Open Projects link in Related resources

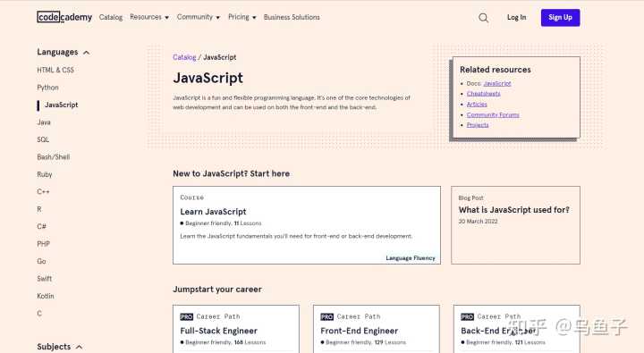(478, 125)
